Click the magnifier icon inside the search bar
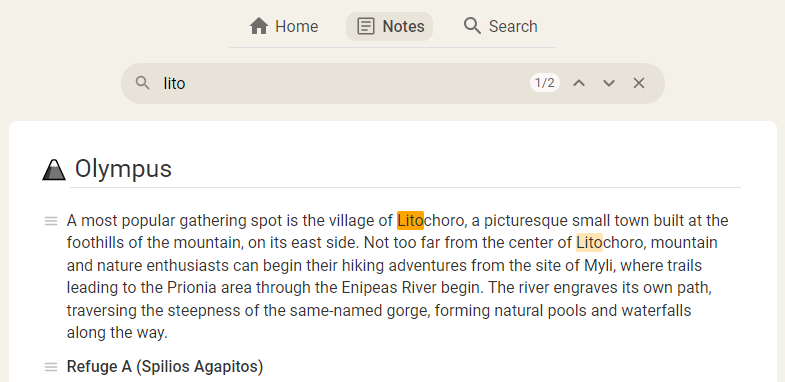785x382 pixels. 143,83
